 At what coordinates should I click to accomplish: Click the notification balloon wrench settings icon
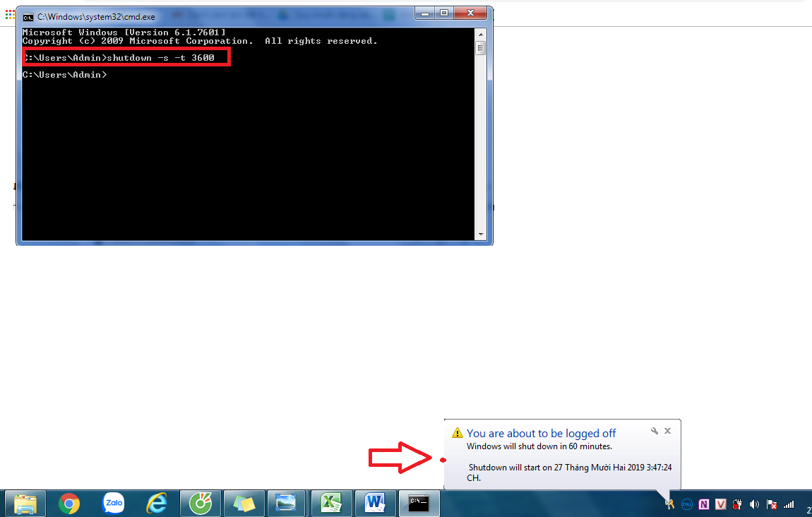655,431
